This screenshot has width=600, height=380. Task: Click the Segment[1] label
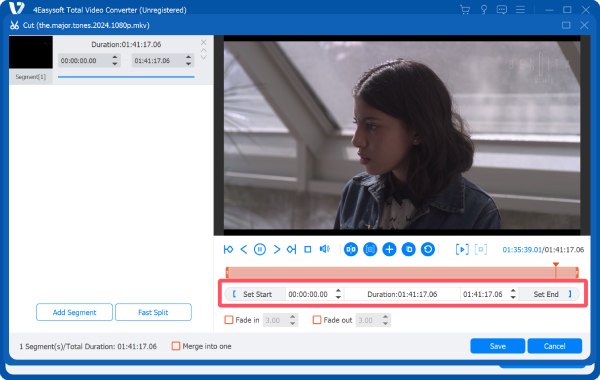pyautogui.click(x=31, y=77)
